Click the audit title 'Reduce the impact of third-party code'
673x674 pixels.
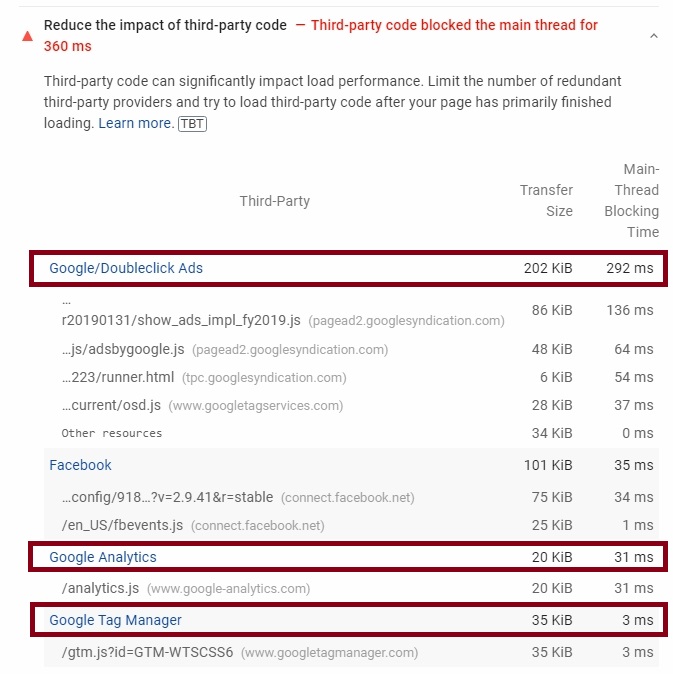[165, 25]
